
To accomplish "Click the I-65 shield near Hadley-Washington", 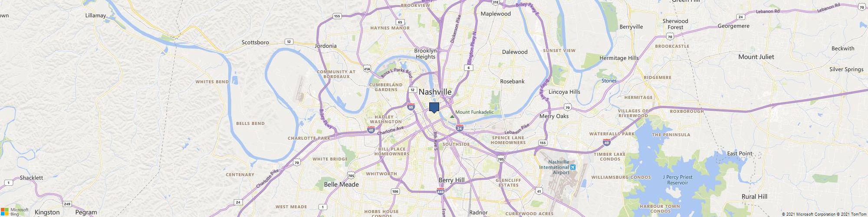I will (x=411, y=106).
